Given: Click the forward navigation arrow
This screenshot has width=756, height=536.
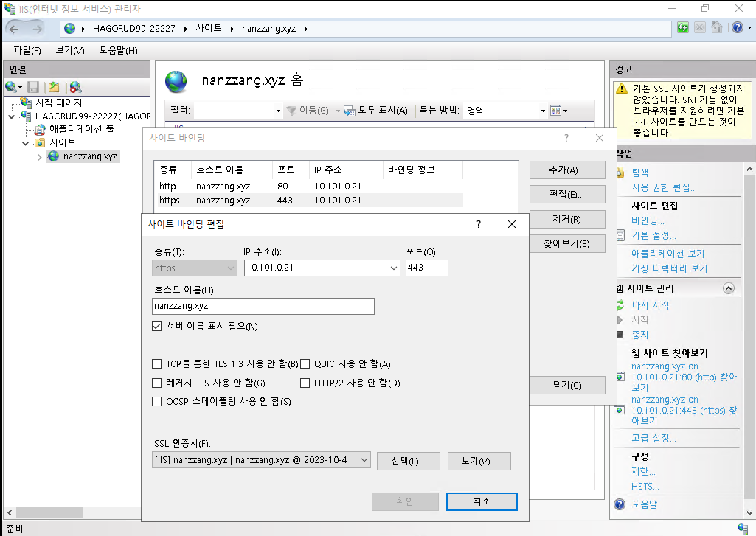Looking at the screenshot, I should (x=37, y=29).
